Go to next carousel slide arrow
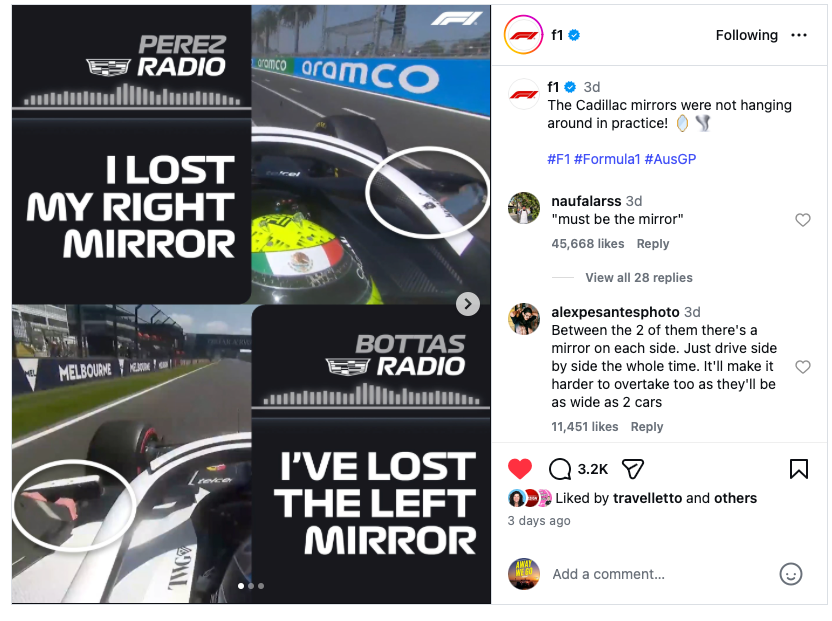832x621 pixels. click(467, 304)
